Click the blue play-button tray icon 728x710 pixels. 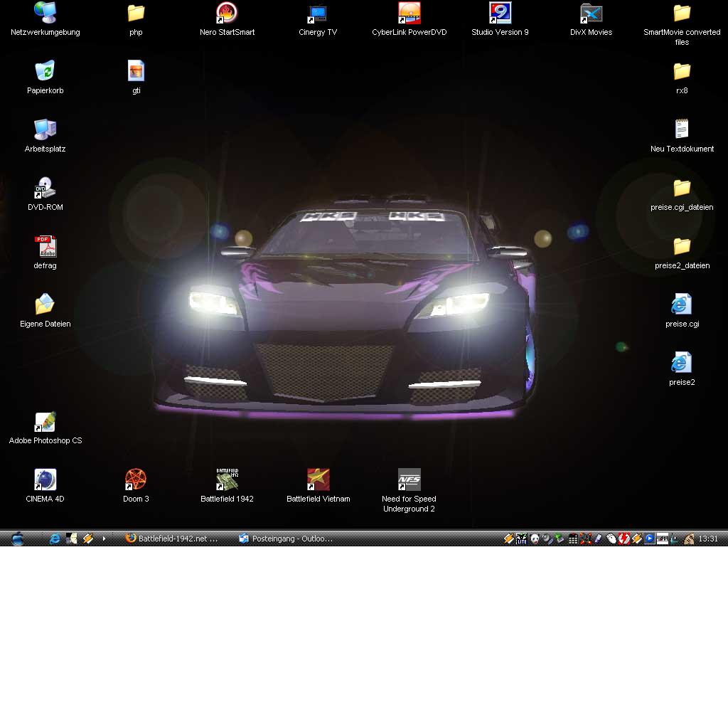pos(650,539)
